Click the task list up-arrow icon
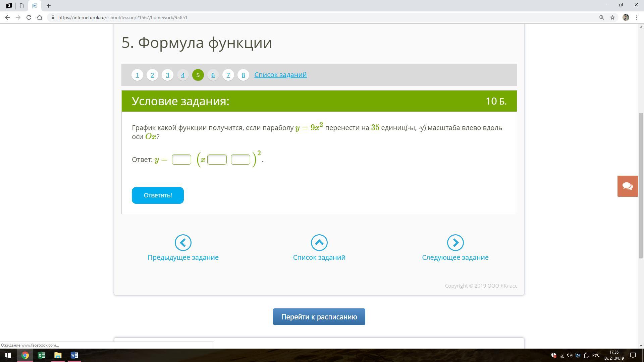Screen dimensions: 644x362 pyautogui.click(x=319, y=243)
